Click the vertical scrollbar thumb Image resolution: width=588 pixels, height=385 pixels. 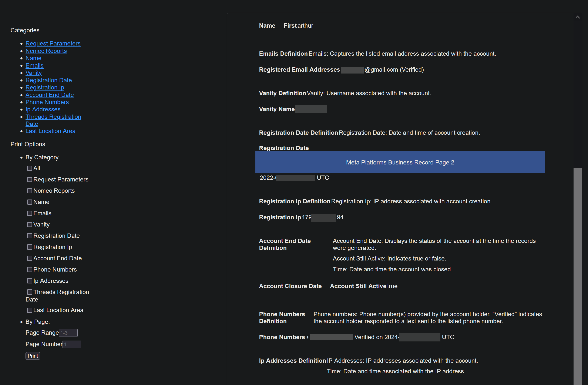coord(577,272)
